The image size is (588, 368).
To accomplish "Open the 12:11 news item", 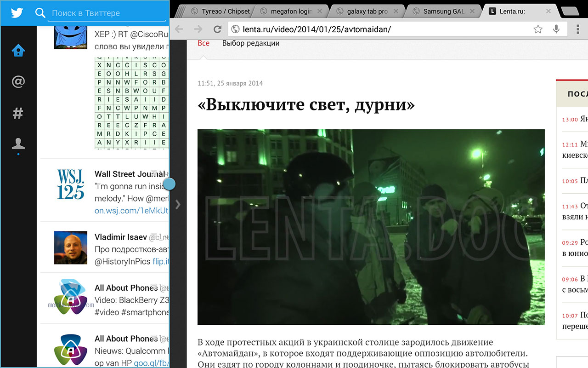I will pos(575,149).
